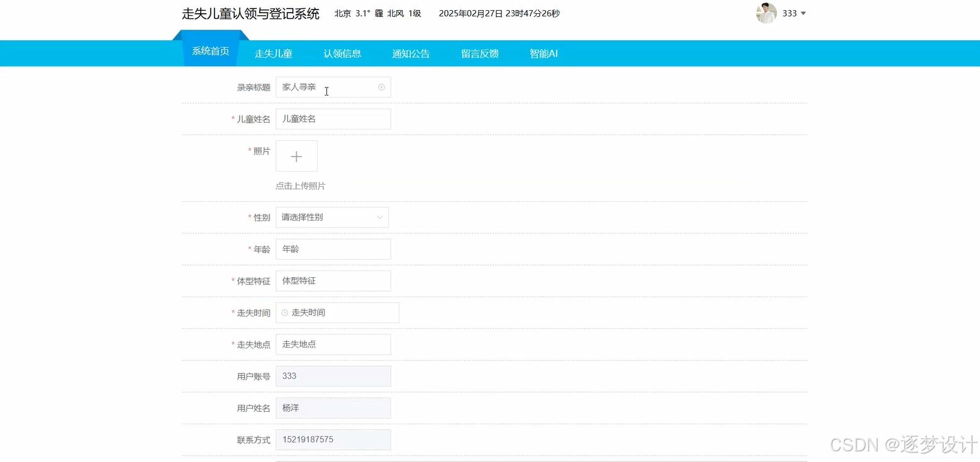Select the 留言反馈 menu item
Image resolution: width=980 pixels, height=462 pixels.
click(x=479, y=53)
